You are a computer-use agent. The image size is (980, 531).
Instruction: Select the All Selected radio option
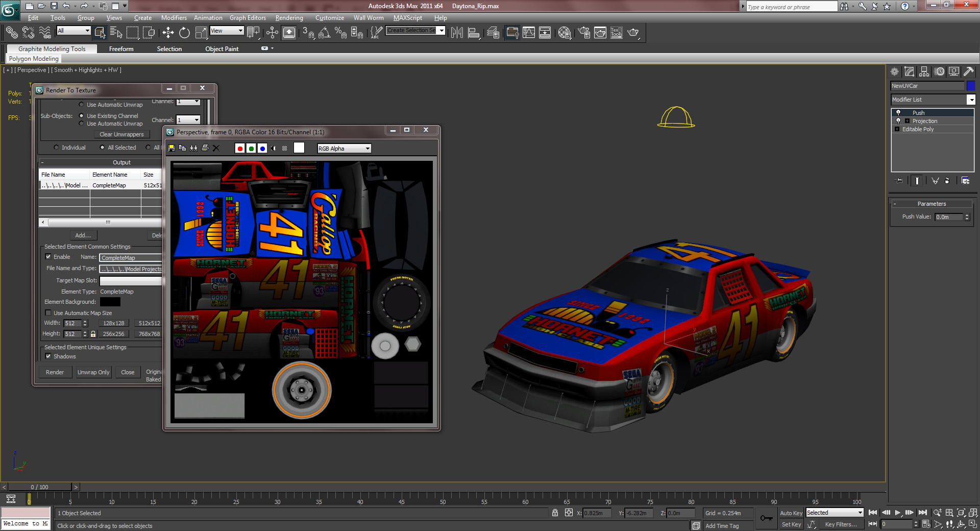(x=102, y=148)
